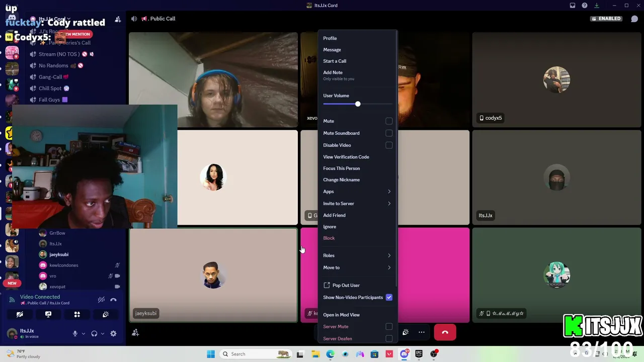The image size is (644, 362).
Task: Click the download update arrow icon
Action: (x=597, y=6)
